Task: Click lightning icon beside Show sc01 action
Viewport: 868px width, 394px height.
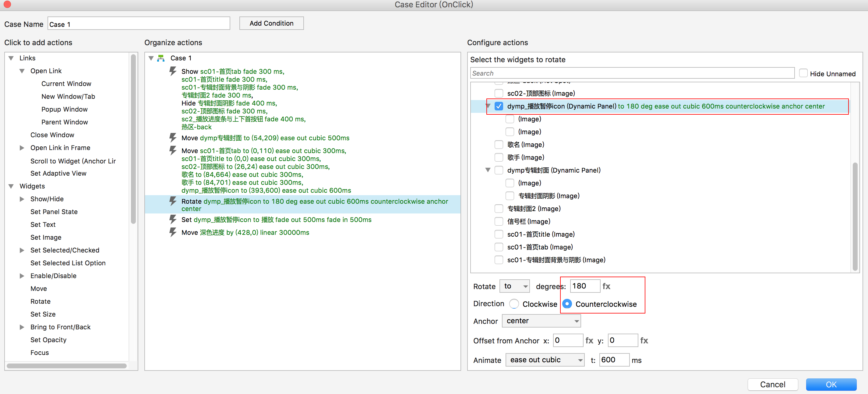Action: [x=173, y=71]
